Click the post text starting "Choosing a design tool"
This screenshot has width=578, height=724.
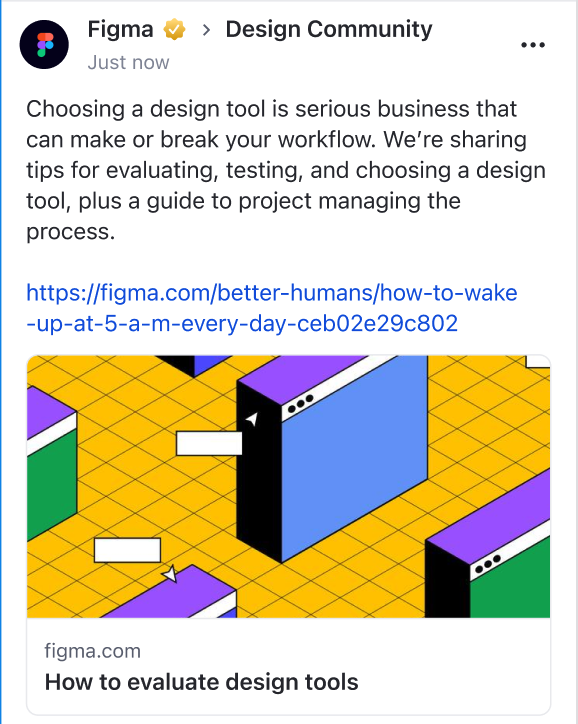pyautogui.click(x=286, y=170)
